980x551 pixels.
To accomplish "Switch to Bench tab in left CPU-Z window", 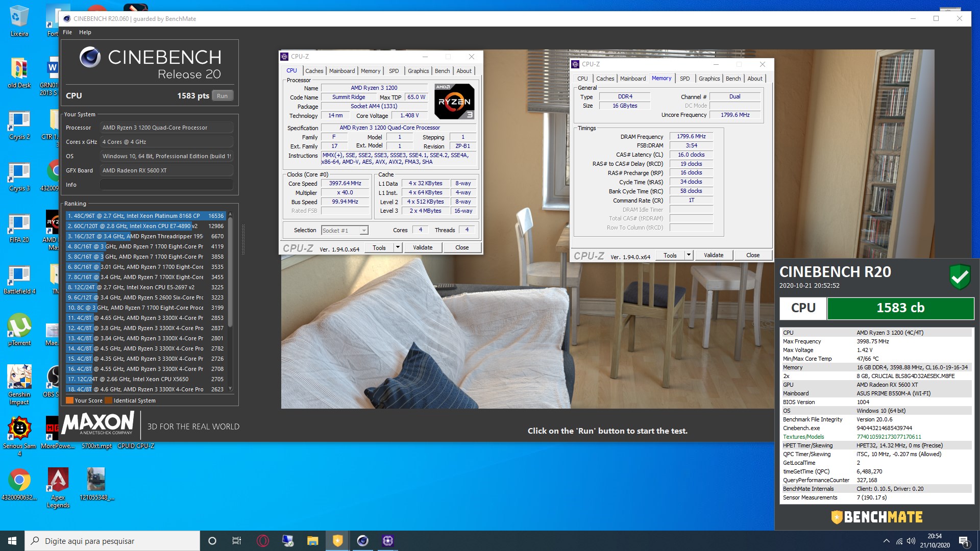I will 443,71.
